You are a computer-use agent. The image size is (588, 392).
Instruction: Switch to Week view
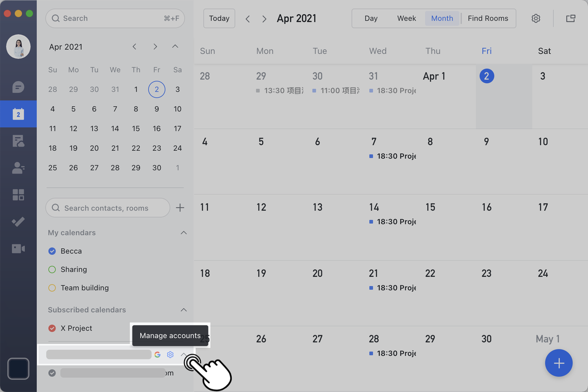(406, 18)
